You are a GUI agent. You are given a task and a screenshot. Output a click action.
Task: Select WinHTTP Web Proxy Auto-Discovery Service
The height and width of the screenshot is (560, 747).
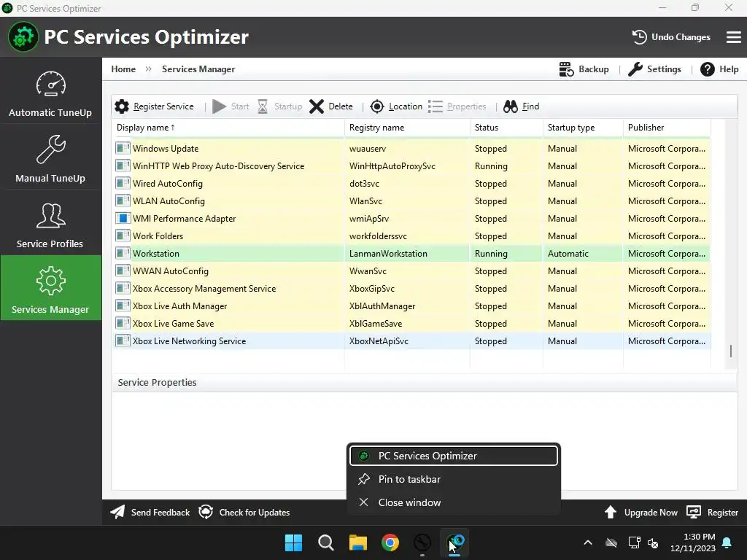coord(412,166)
